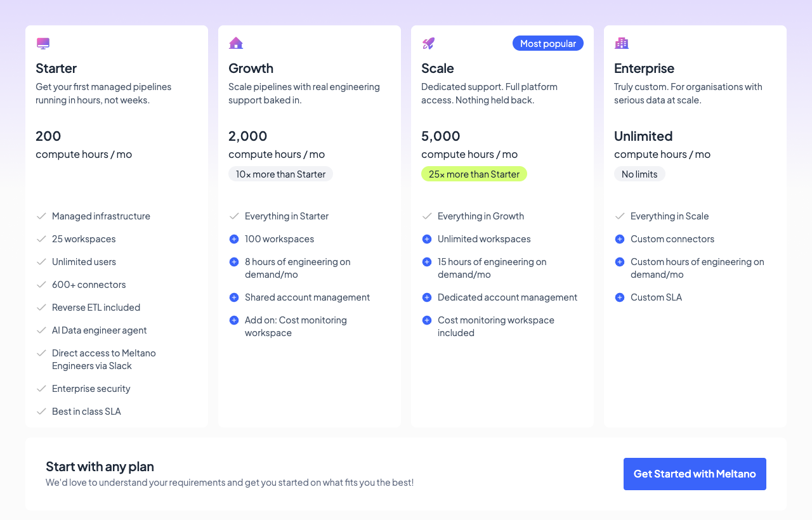
Task: Click the checkmark beside Everything in Starter
Action: 234,216
